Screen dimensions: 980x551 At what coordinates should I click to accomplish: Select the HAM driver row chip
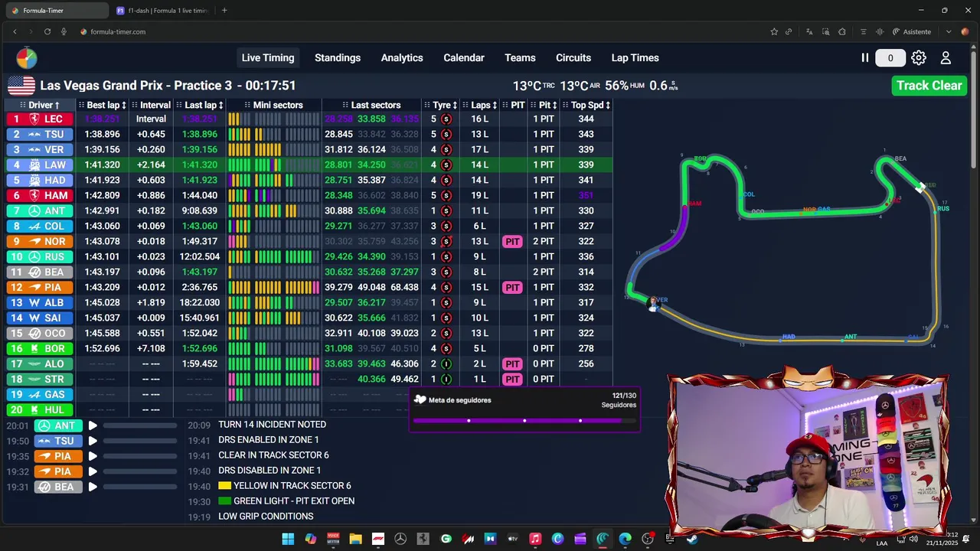pos(40,195)
